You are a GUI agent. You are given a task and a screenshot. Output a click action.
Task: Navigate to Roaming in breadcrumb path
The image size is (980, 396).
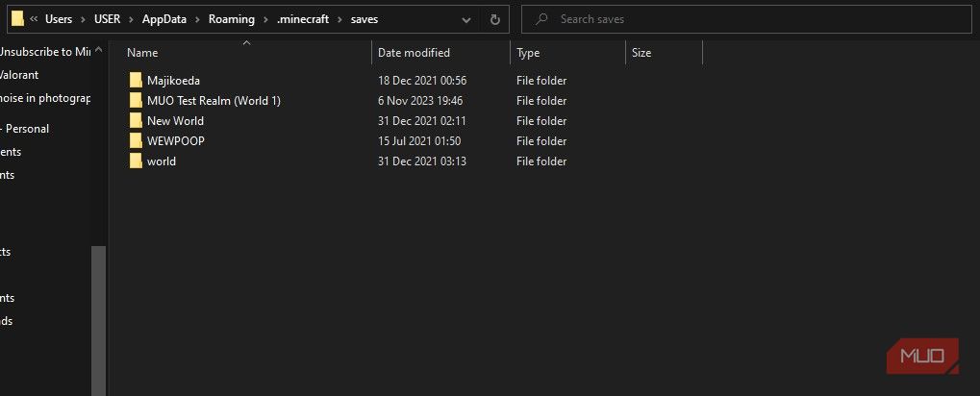(230, 19)
